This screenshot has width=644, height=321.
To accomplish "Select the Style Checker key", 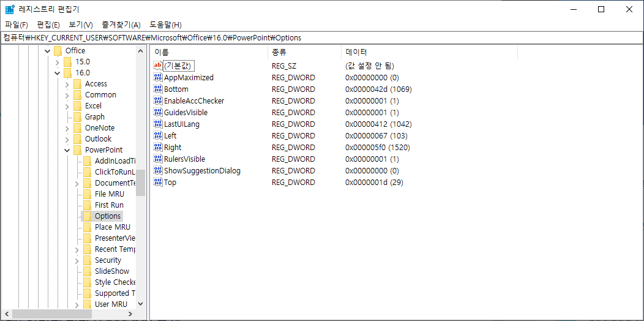I will pyautogui.click(x=114, y=282).
